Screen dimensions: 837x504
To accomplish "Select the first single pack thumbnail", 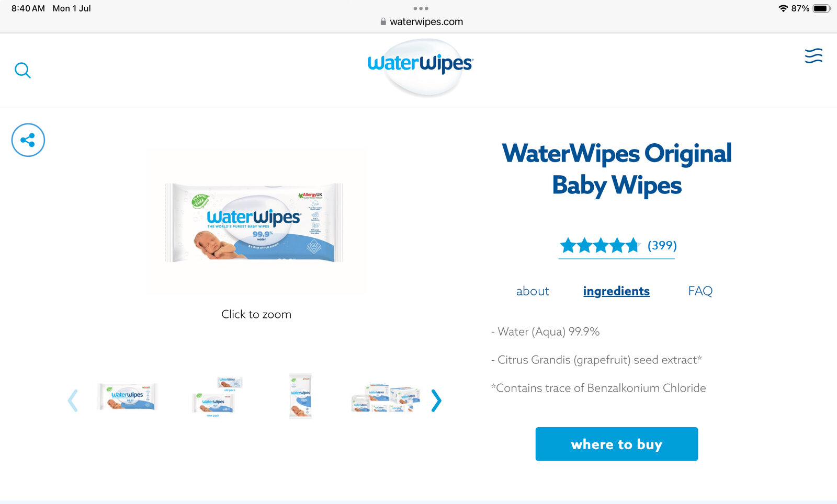I will [x=128, y=397].
